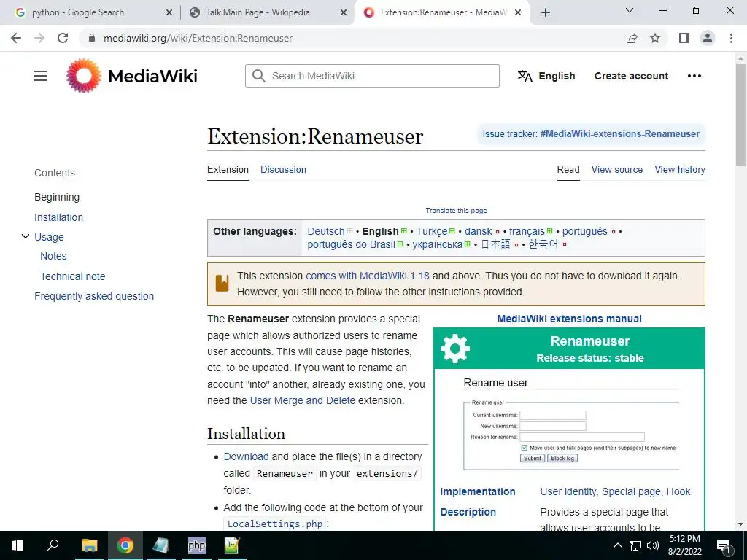Open notification center icon
This screenshot has width=747, height=560.
click(724, 546)
